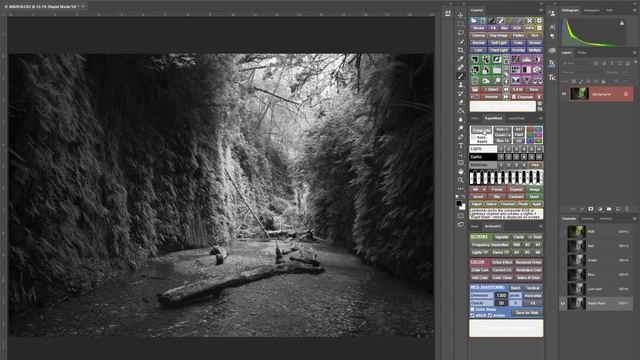The width and height of the screenshot is (640, 360).
Task: Select the Crop tool
Action: click(460, 50)
